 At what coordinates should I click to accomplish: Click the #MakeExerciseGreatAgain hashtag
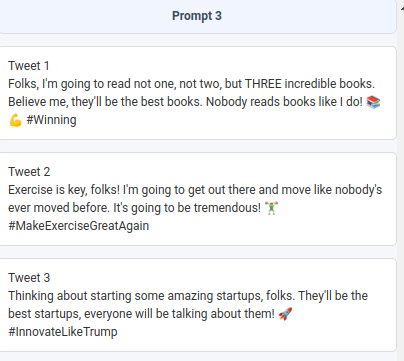79,226
